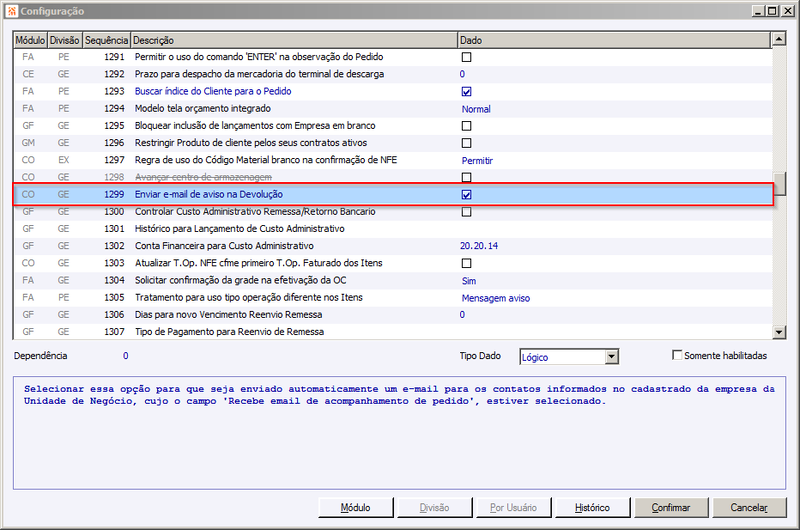Toggle checkbox for row 1291 Permitir comando ENTER
Screen dimensions: 800x530
pyautogui.click(x=466, y=57)
